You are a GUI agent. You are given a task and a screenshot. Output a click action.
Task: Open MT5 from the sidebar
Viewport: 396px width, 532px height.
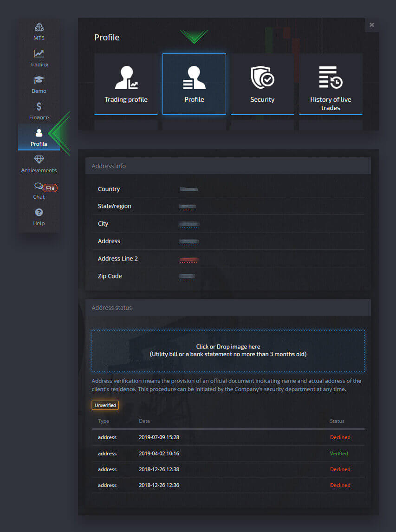[39, 31]
